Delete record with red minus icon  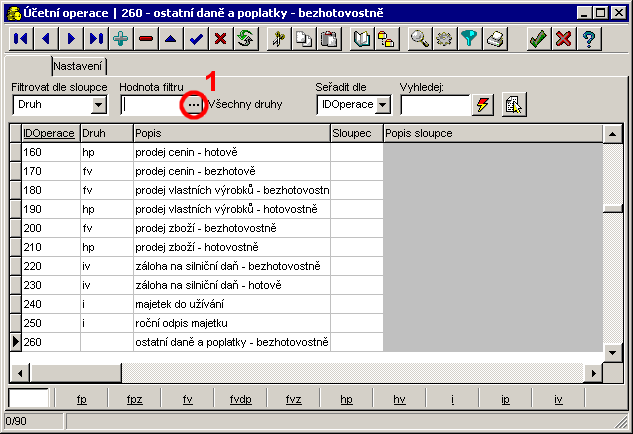click(146, 38)
